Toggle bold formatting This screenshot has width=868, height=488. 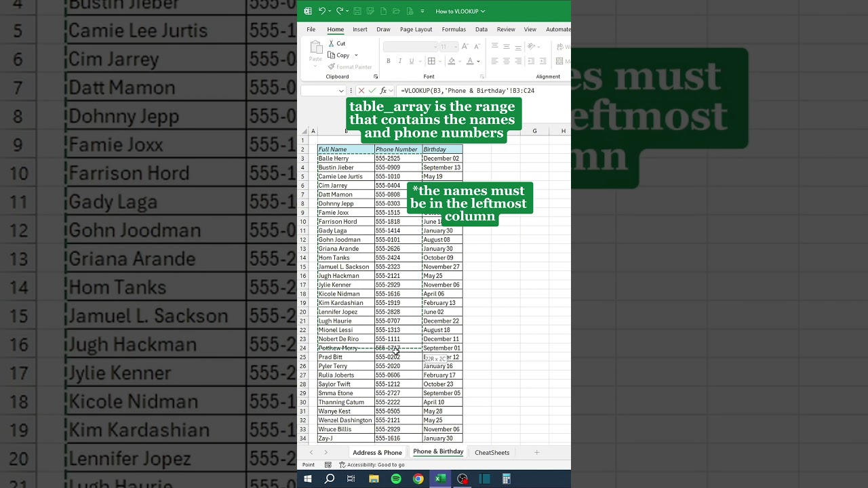[x=388, y=61]
